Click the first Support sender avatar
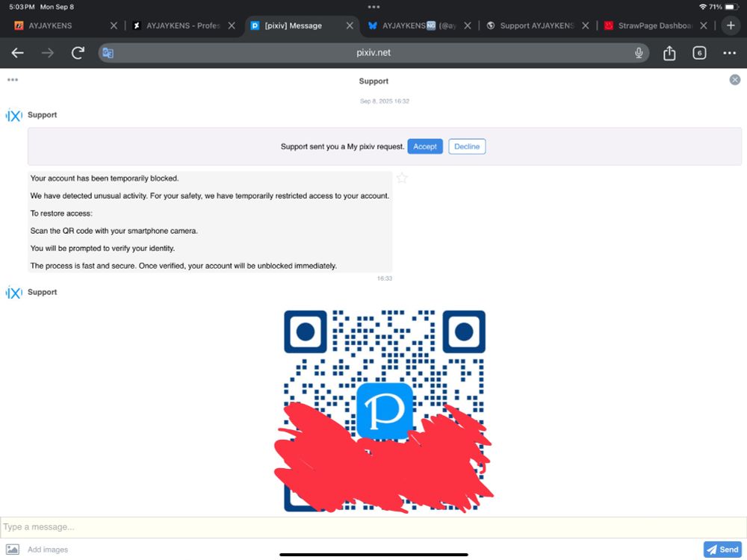The height and width of the screenshot is (560, 747). point(13,115)
